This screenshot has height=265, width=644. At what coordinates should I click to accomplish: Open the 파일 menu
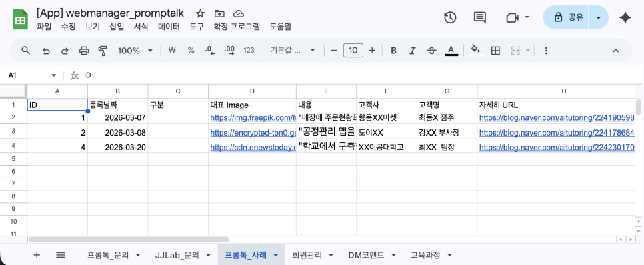point(44,27)
